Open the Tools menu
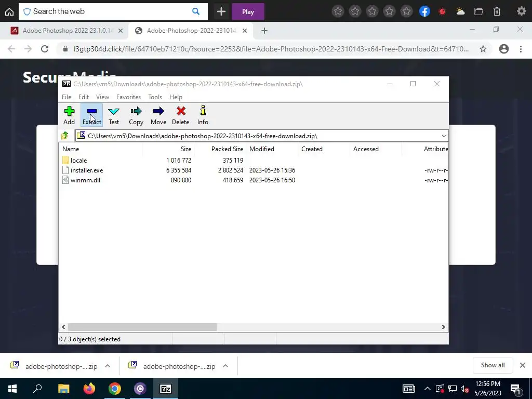This screenshot has height=399, width=532. (155, 97)
